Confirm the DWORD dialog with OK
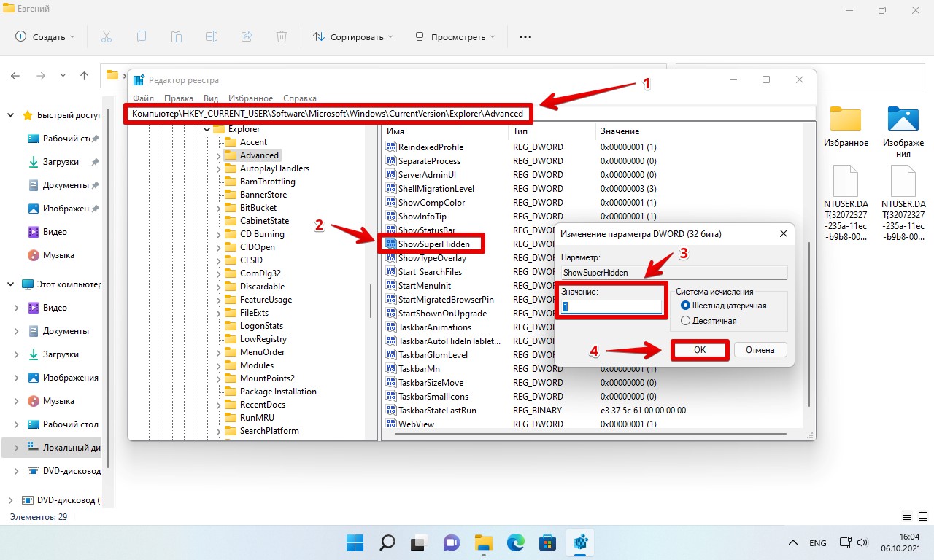 (x=700, y=350)
